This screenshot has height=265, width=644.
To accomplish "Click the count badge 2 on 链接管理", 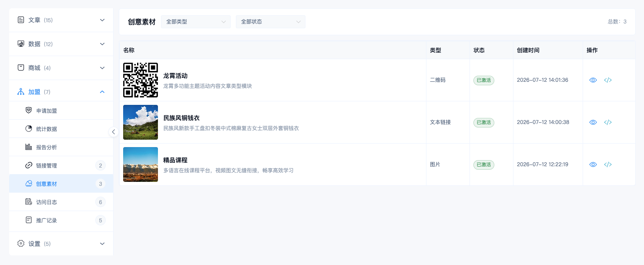I will coord(101,165).
